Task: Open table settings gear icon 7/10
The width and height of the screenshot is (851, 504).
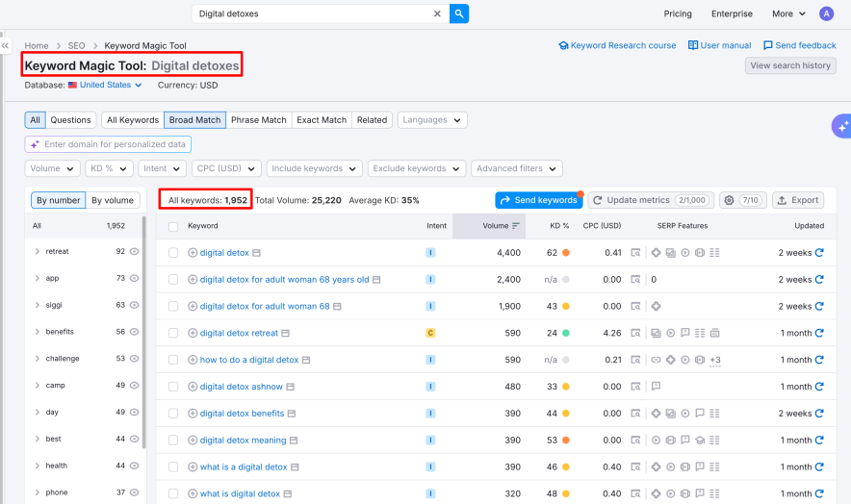Action: (743, 200)
